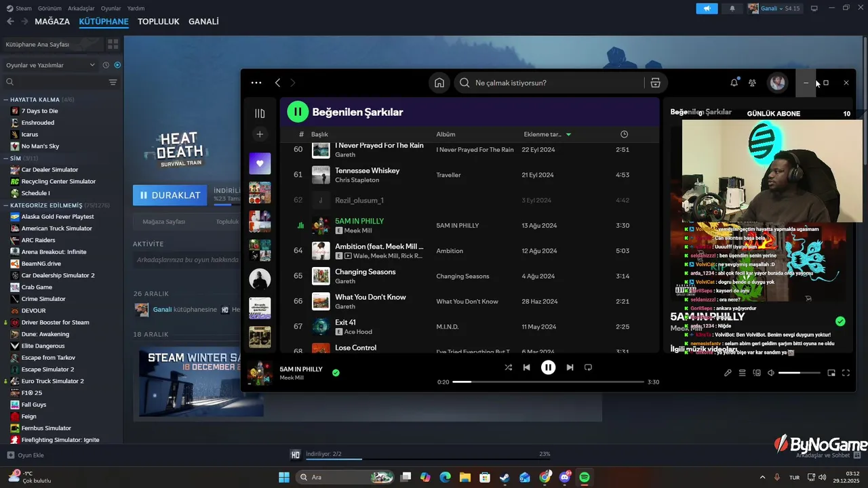
Task: Collapse KATEGORİZE EDİLMEMİŞ category
Action: click(x=5, y=205)
